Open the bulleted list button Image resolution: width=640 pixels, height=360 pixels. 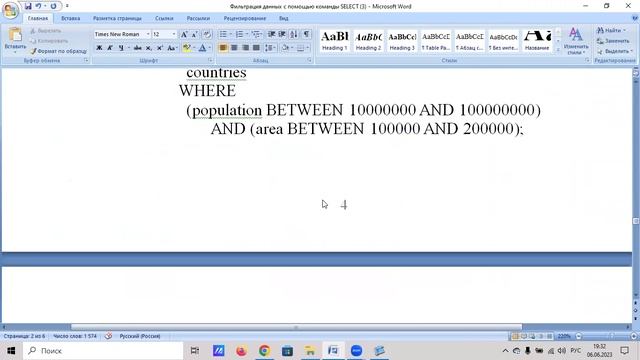223,34
